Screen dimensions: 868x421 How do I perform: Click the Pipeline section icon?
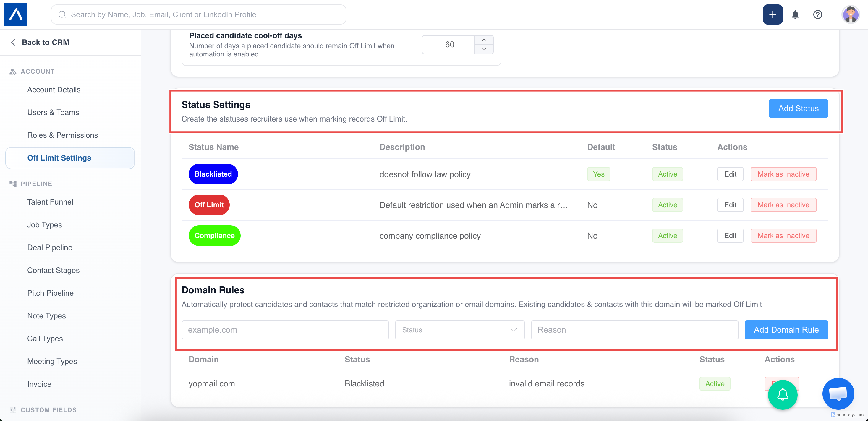pos(13,184)
